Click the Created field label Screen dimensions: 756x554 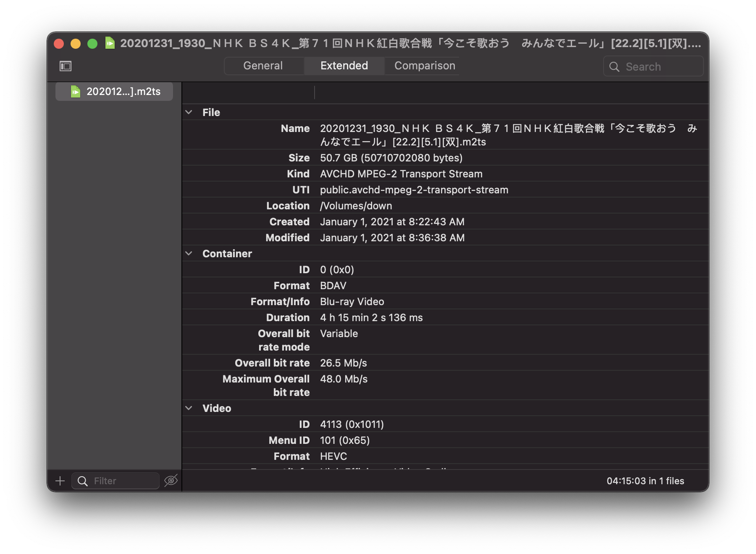290,222
